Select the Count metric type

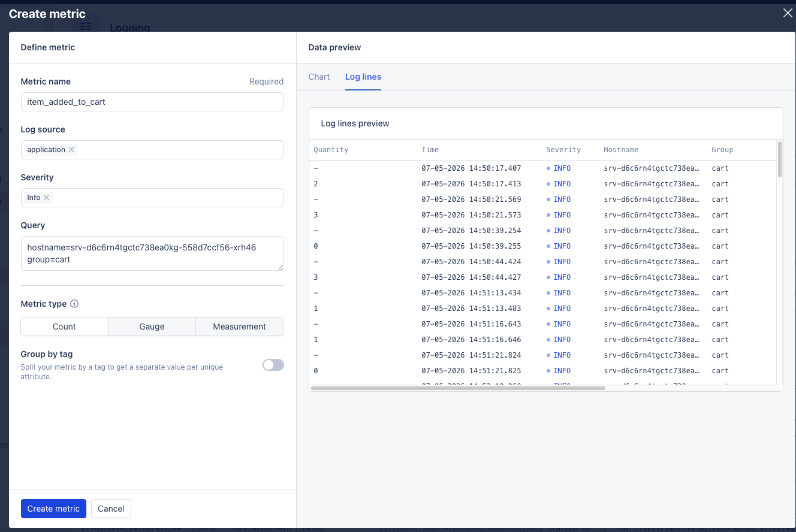pos(64,327)
